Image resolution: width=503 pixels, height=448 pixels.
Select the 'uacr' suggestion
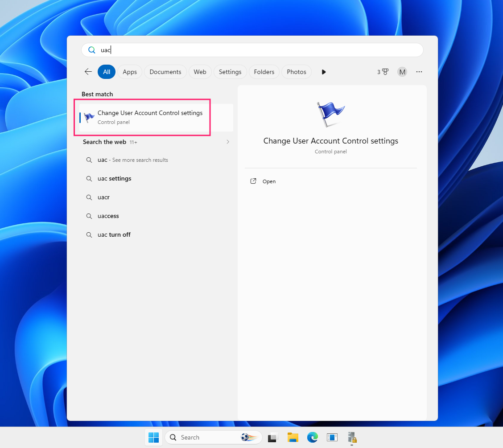(156, 197)
